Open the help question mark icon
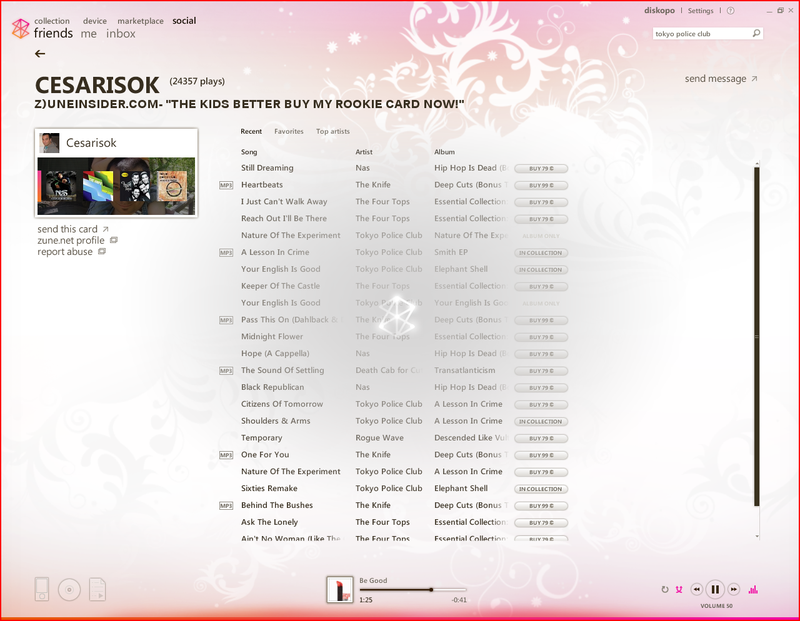The height and width of the screenshot is (621, 800). [731, 11]
